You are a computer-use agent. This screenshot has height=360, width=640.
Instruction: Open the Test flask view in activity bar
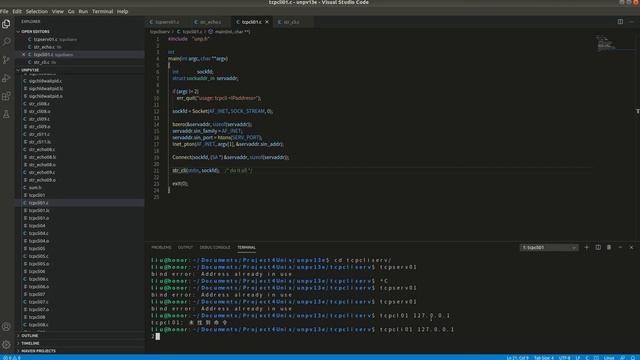[6, 114]
